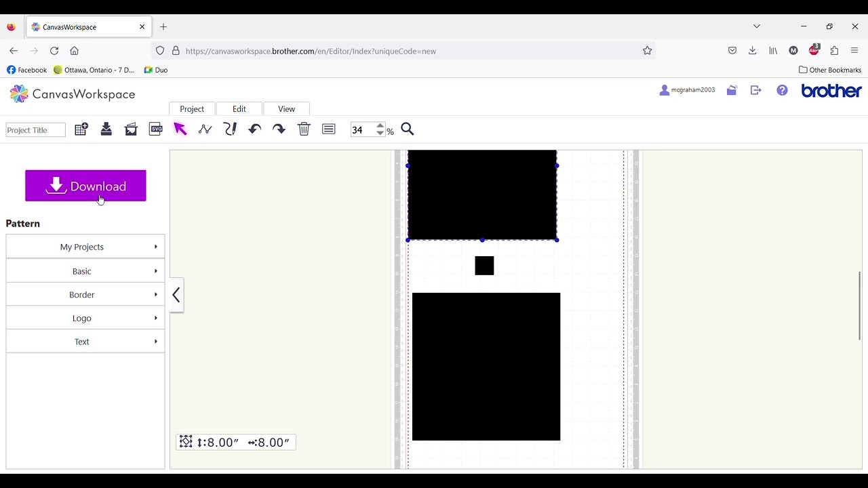868x488 pixels.
Task: Decrease zoom with the down stepper arrow
Action: [380, 134]
